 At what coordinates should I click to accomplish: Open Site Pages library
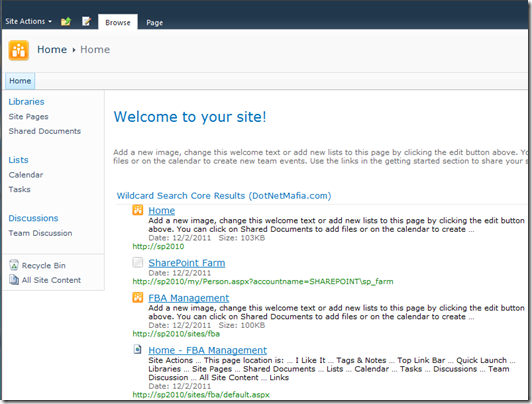(28, 117)
